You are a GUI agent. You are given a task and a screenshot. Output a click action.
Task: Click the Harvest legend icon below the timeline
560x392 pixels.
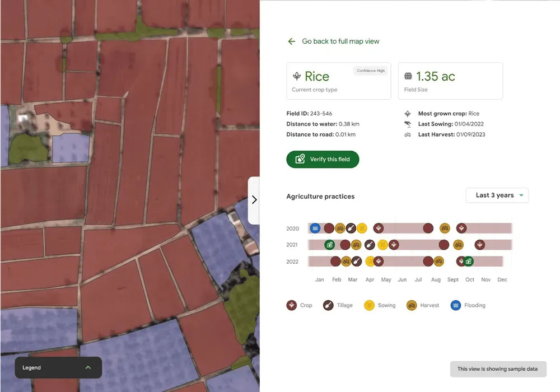click(x=412, y=305)
